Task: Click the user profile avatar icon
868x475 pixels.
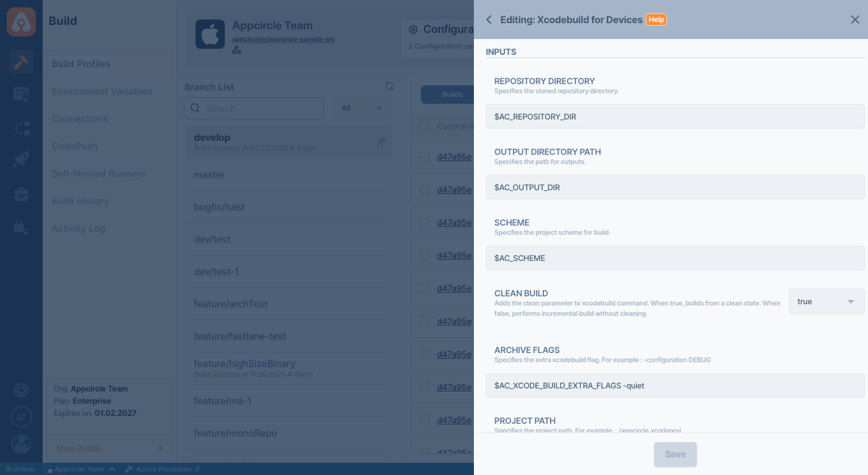Action: [21, 444]
